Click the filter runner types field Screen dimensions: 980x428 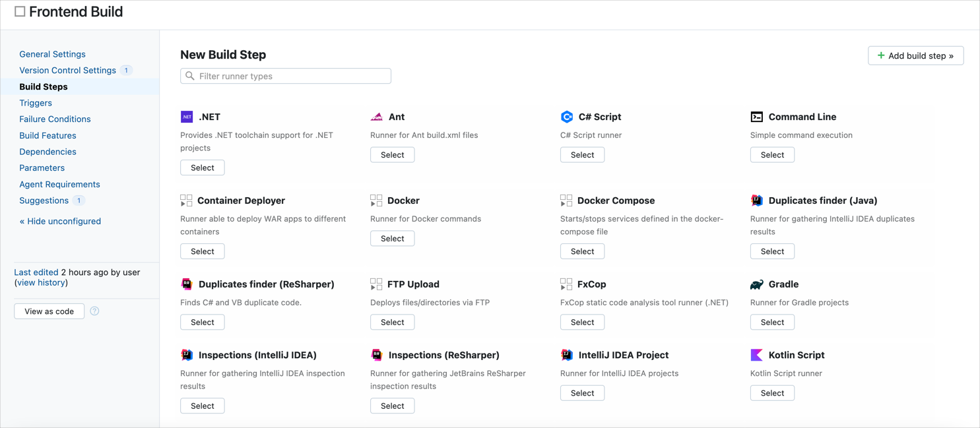(285, 76)
